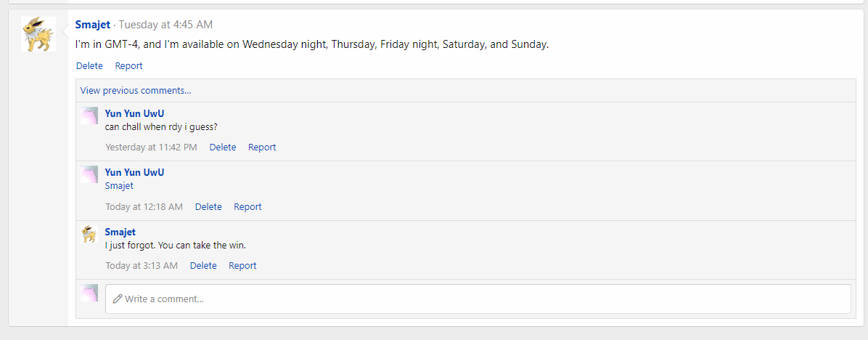This screenshot has height=340, width=868.
Task: Click the Smajet mention link in comment
Action: (x=119, y=186)
